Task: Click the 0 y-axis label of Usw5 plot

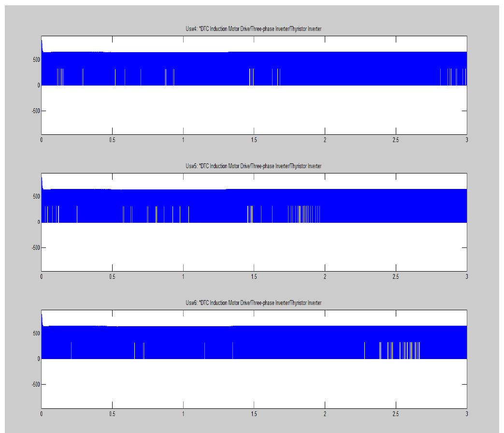Action: [x=37, y=222]
